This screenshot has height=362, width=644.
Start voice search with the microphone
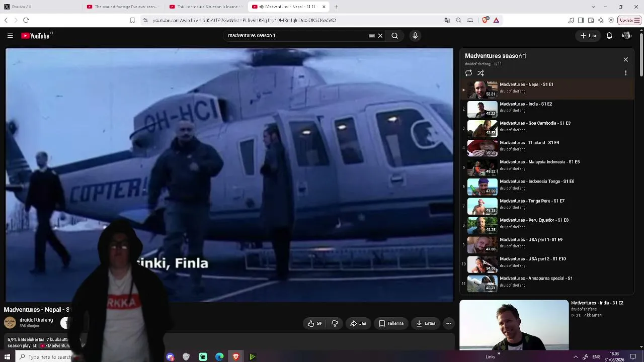[x=415, y=36]
